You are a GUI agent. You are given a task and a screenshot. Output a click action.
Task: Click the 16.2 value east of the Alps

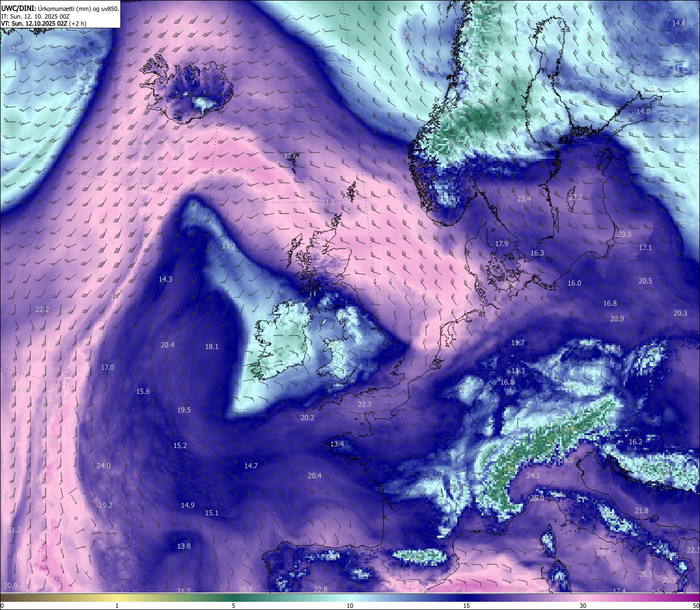(x=635, y=441)
